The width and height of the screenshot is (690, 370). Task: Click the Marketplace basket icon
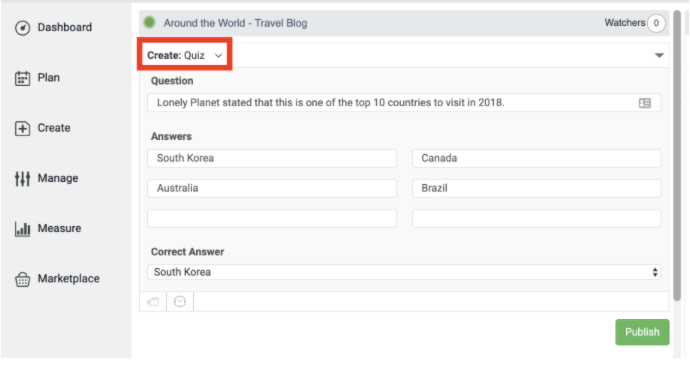[22, 279]
